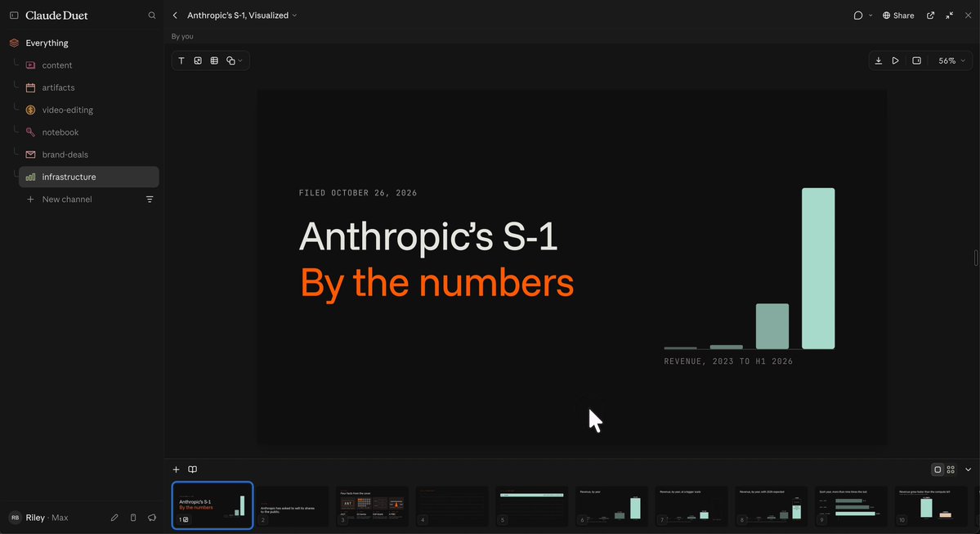Click the content channel's video icon
This screenshot has height=534, width=980.
30,65
